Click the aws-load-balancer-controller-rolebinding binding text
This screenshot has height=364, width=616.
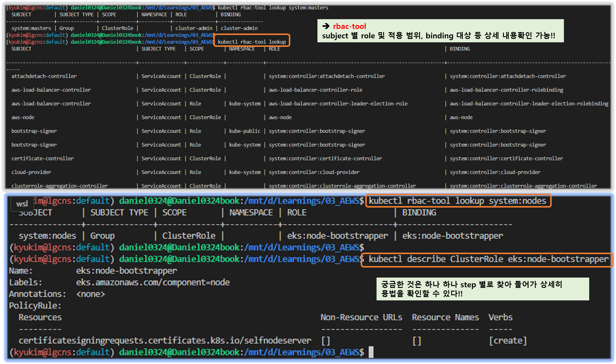point(506,90)
